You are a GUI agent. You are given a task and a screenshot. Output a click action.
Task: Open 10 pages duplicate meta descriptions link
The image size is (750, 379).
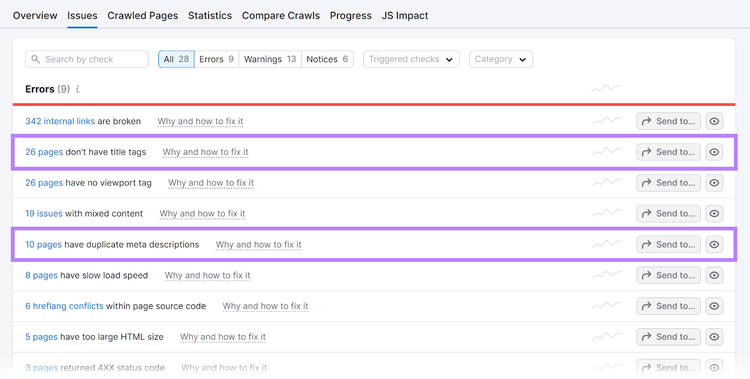(x=44, y=245)
